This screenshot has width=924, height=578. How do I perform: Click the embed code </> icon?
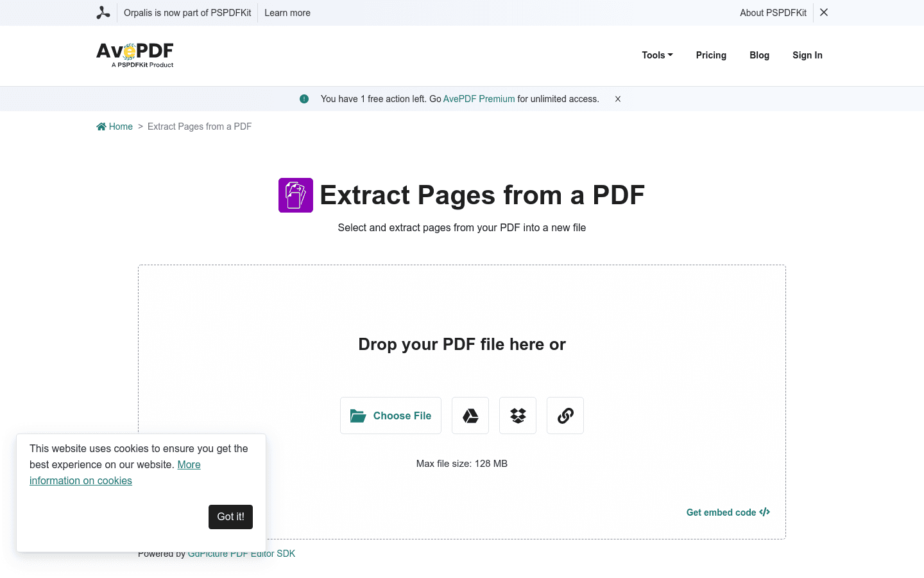[764, 512]
